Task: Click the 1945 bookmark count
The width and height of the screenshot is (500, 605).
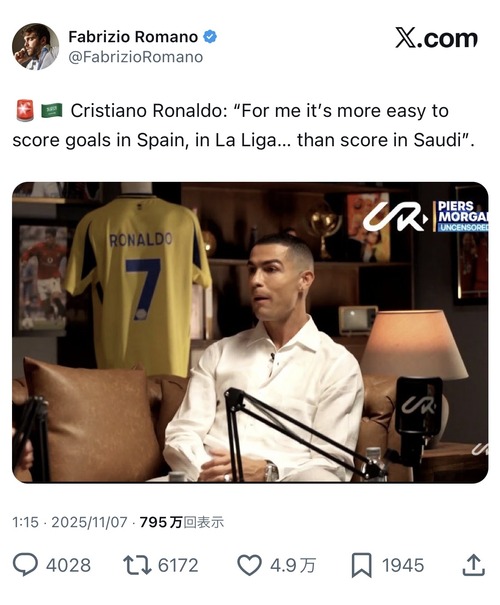Action: [403, 565]
